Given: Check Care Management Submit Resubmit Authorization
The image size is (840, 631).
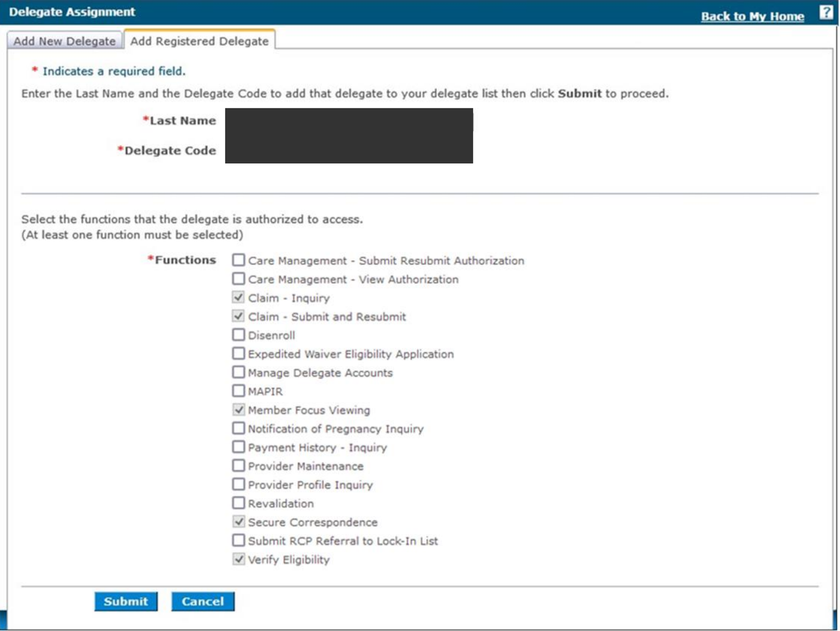Looking at the screenshot, I should point(239,260).
